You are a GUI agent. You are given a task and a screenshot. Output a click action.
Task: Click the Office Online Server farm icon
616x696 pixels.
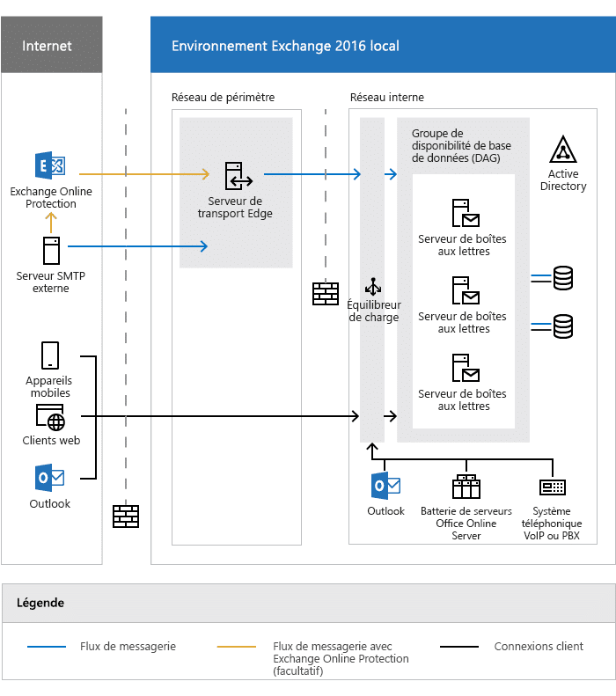point(466,487)
